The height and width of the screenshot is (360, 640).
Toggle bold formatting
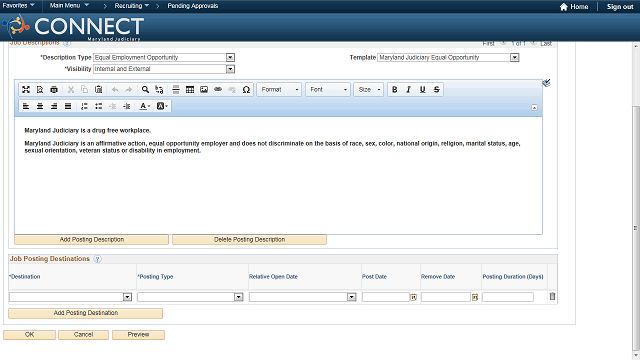point(395,89)
